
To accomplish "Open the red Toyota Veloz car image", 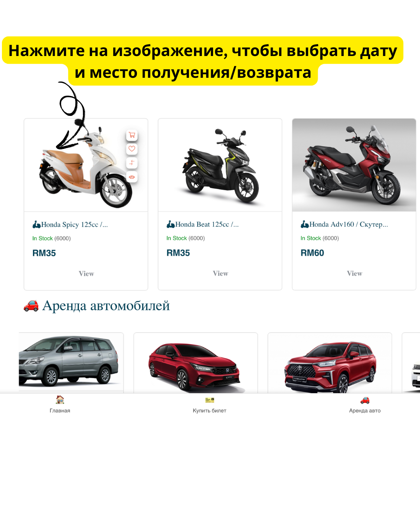I will pyautogui.click(x=330, y=363).
